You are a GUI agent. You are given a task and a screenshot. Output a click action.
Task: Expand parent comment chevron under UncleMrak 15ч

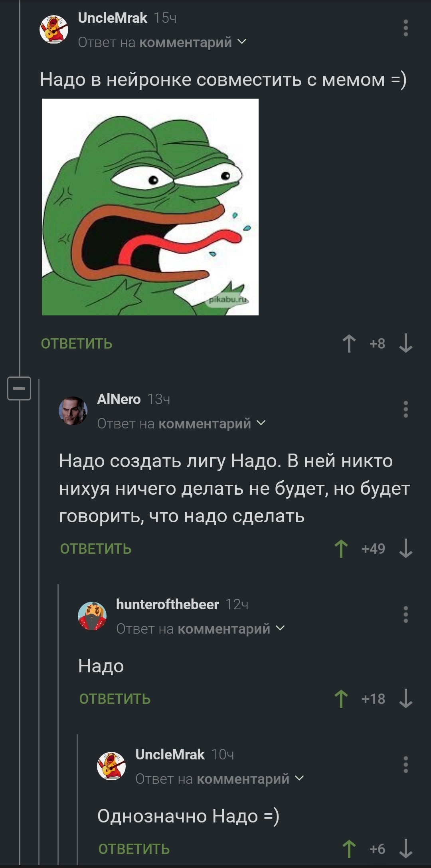tap(242, 42)
